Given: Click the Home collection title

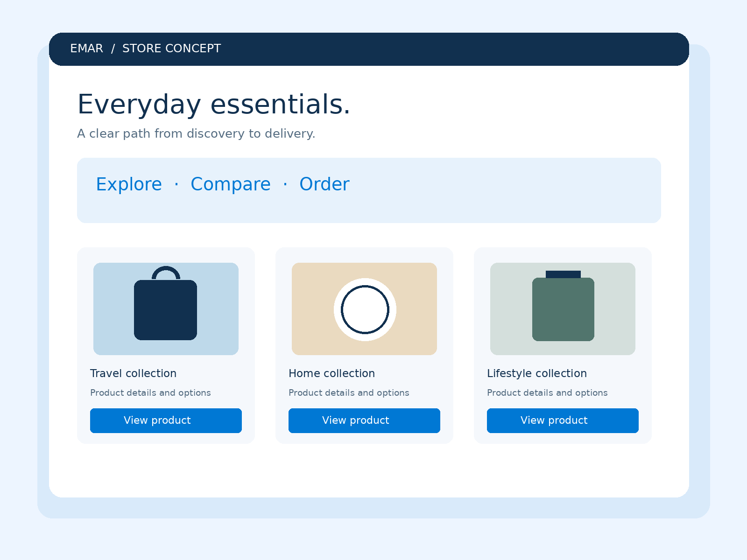Looking at the screenshot, I should (x=331, y=373).
